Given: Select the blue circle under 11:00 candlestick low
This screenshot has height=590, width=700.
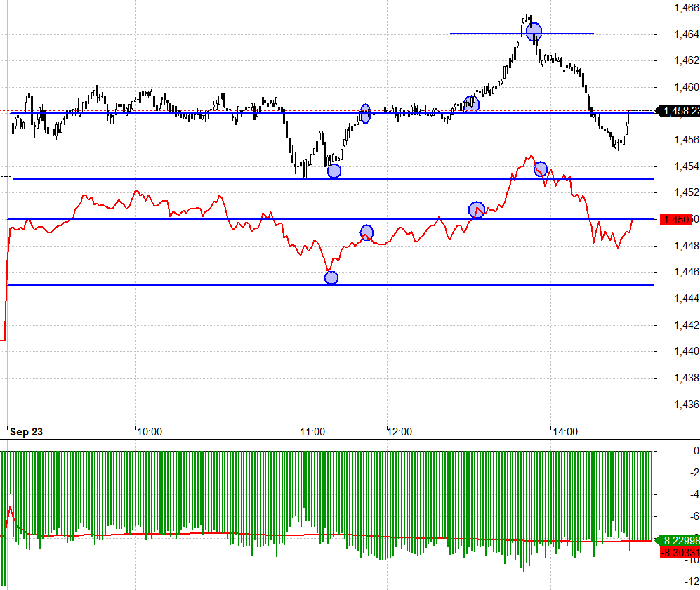Looking at the screenshot, I should [x=334, y=171].
